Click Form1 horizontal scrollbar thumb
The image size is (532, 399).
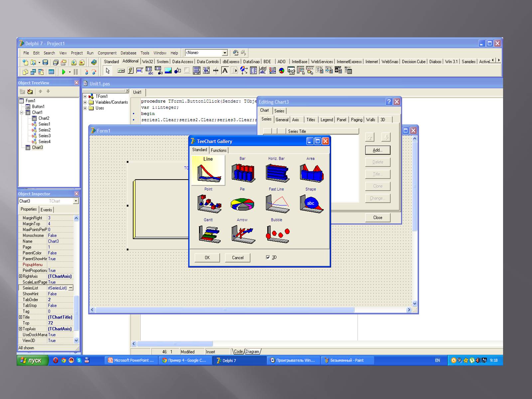click(225, 310)
